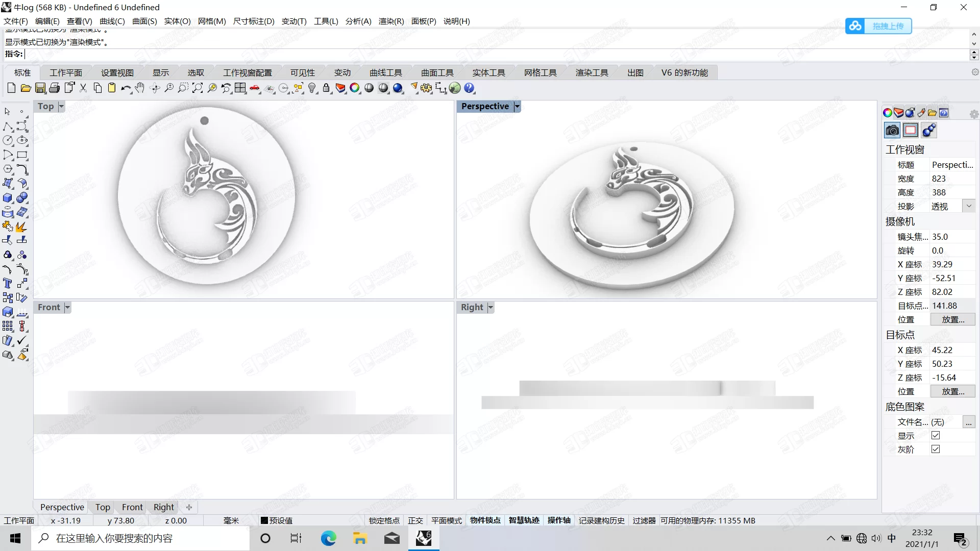Open a file with the folder icon
Image resolution: width=980 pixels, height=551 pixels.
(x=26, y=88)
